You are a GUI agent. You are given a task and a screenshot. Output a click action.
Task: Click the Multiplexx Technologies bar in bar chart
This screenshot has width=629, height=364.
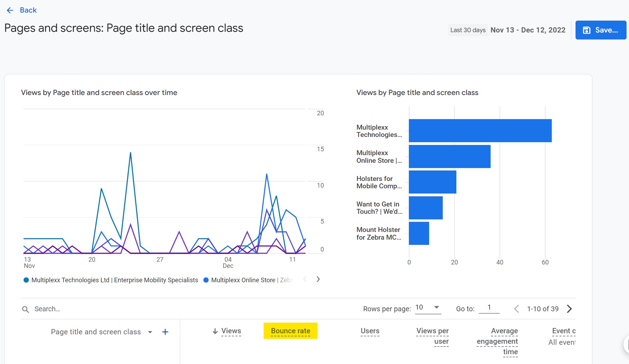(x=480, y=131)
